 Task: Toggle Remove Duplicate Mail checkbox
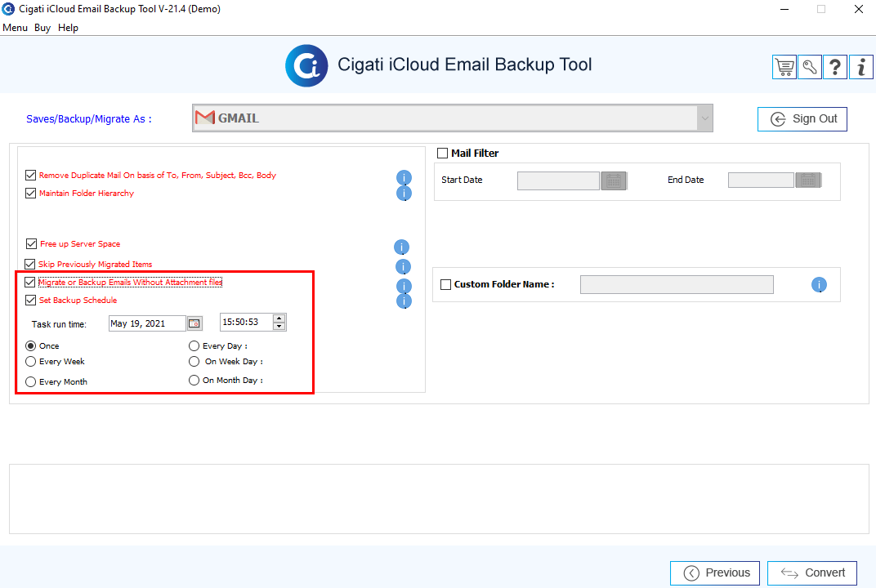click(31, 176)
